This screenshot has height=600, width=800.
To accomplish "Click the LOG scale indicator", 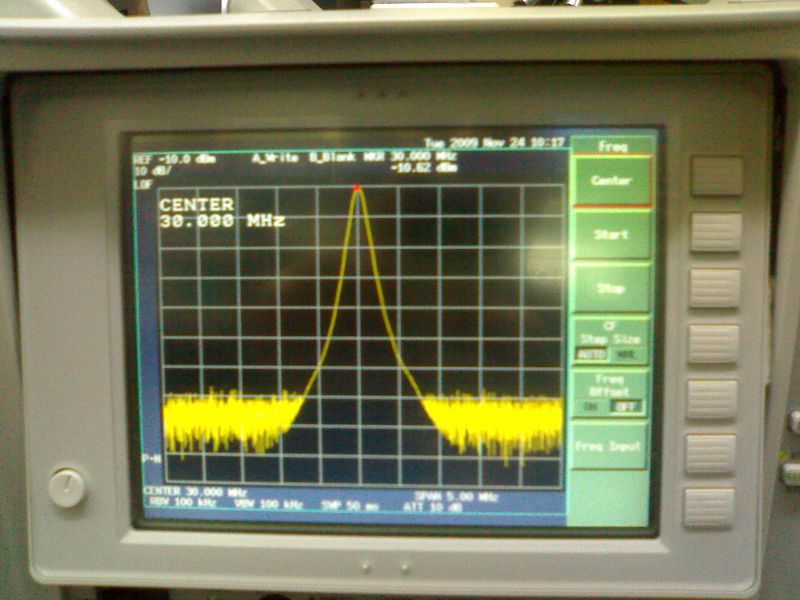I will 143,184.
